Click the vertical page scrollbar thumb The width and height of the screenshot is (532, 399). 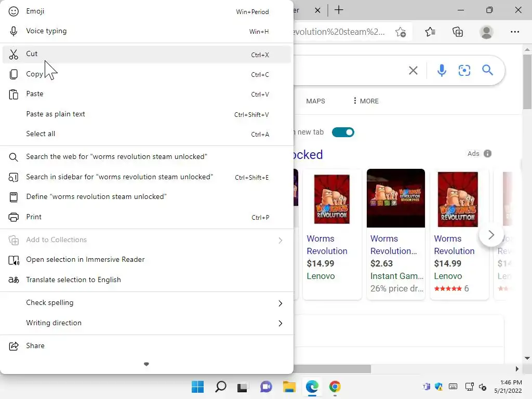pyautogui.click(x=527, y=82)
